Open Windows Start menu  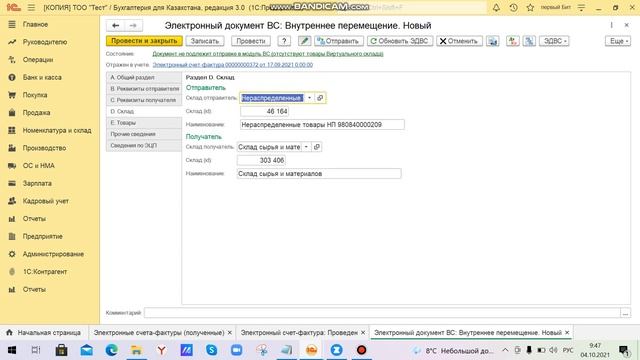[x=12, y=350]
